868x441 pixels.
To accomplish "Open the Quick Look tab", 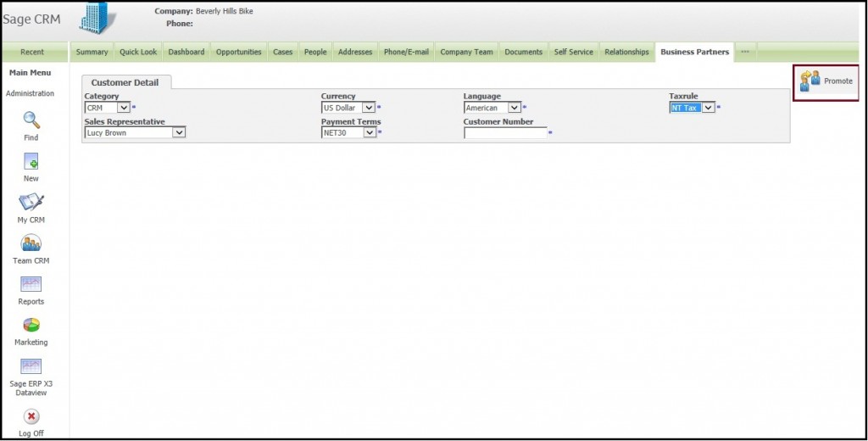I will [x=138, y=52].
